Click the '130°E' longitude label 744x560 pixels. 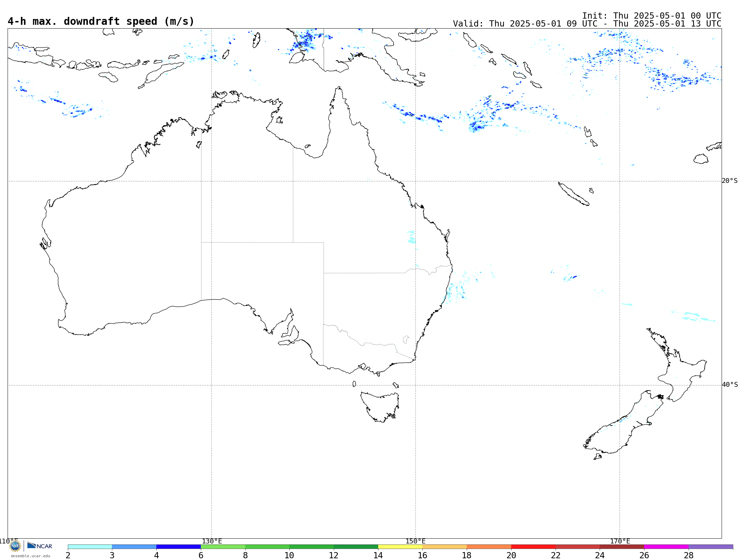pyautogui.click(x=212, y=541)
